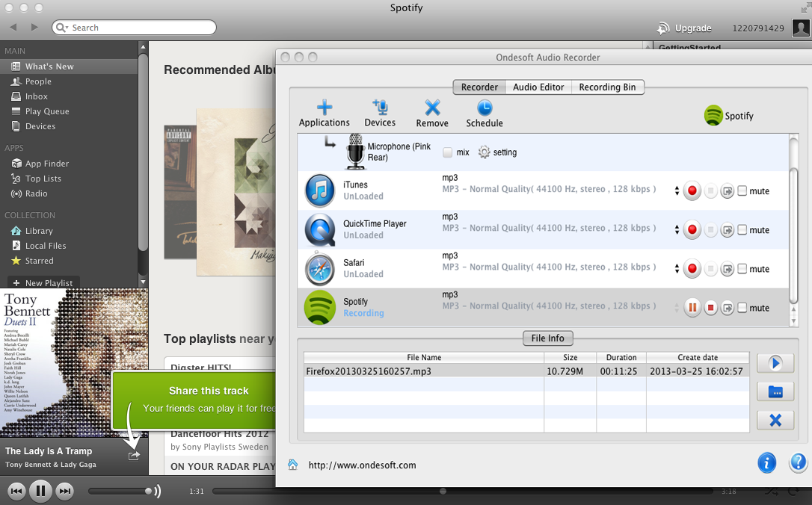Skip to next track in Spotify
This screenshot has height=505, width=812.
click(65, 491)
